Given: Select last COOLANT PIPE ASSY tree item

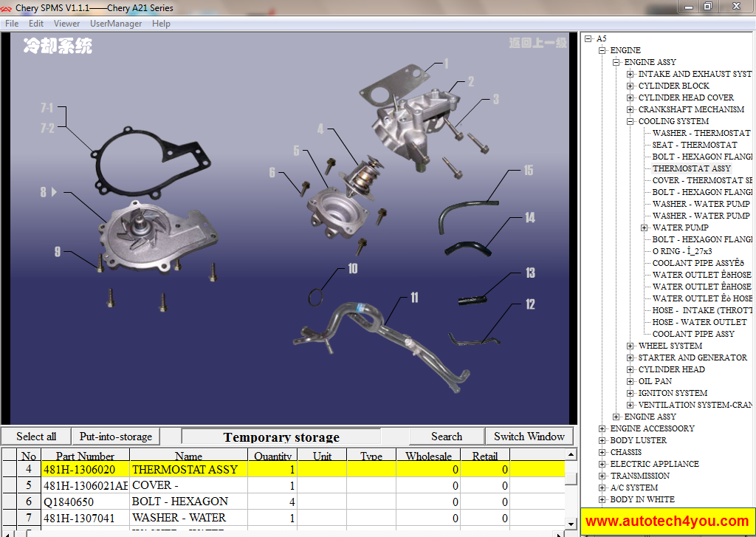Looking at the screenshot, I should (x=693, y=334).
